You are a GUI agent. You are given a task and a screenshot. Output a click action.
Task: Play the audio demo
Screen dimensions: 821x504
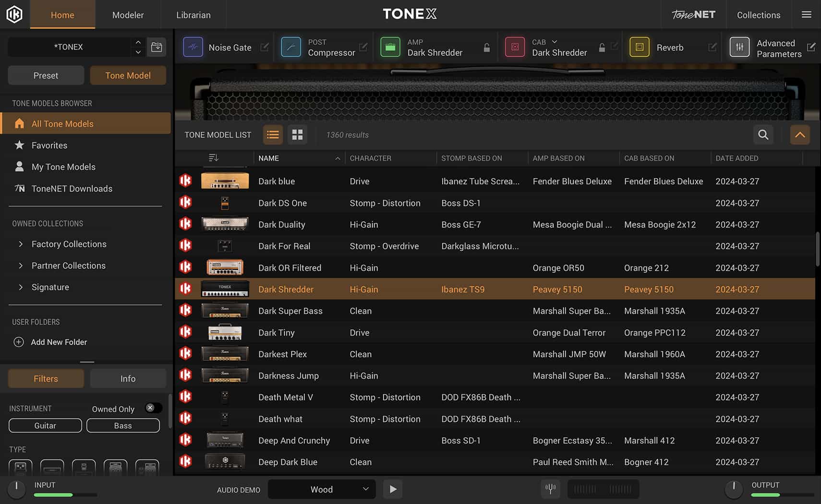[392, 489]
